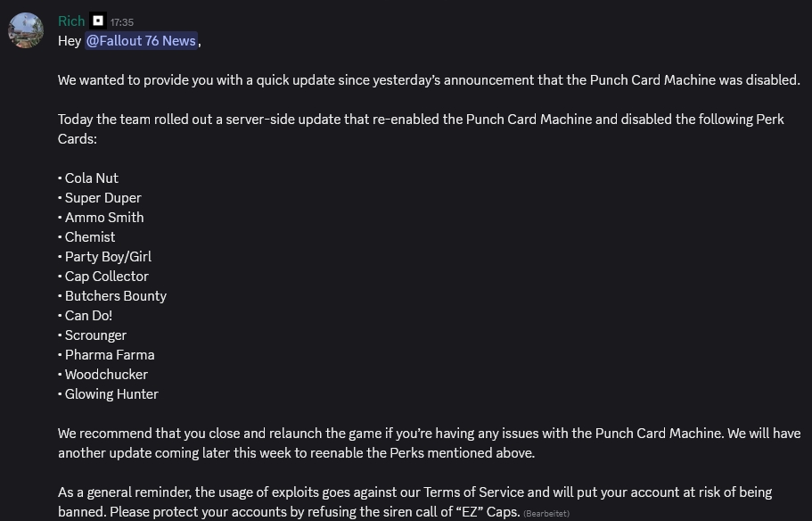Click the badge icon beside Rich's name

tap(98, 21)
